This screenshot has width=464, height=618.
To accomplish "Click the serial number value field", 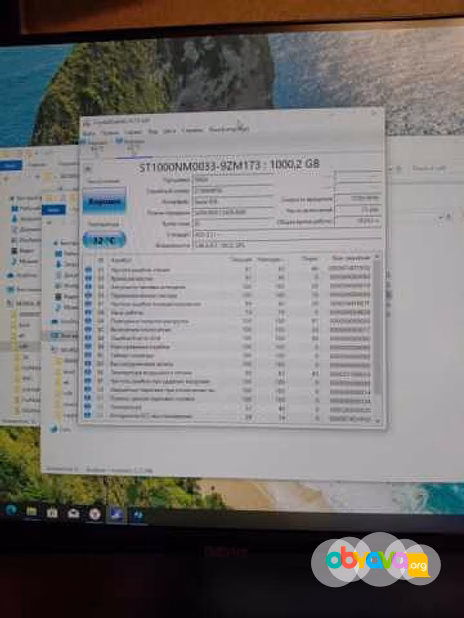I will coord(233,191).
